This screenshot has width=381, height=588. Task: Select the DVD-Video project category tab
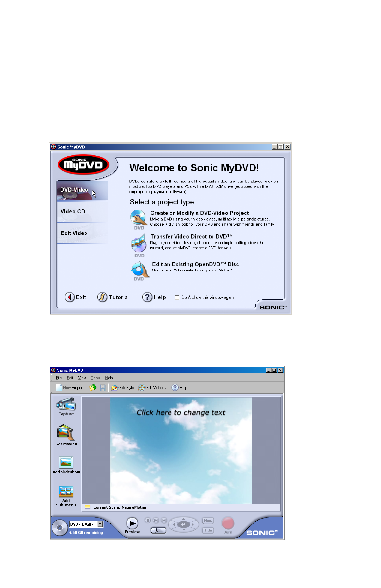[x=83, y=190]
